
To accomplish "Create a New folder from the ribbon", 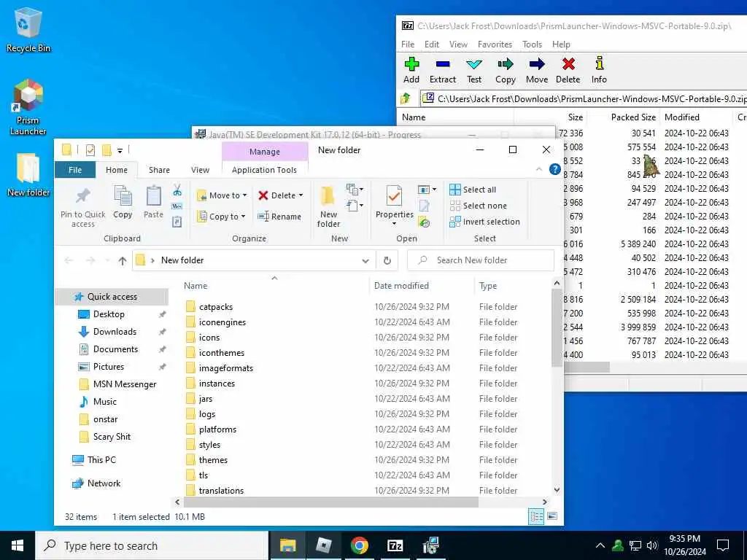I will 328,206.
